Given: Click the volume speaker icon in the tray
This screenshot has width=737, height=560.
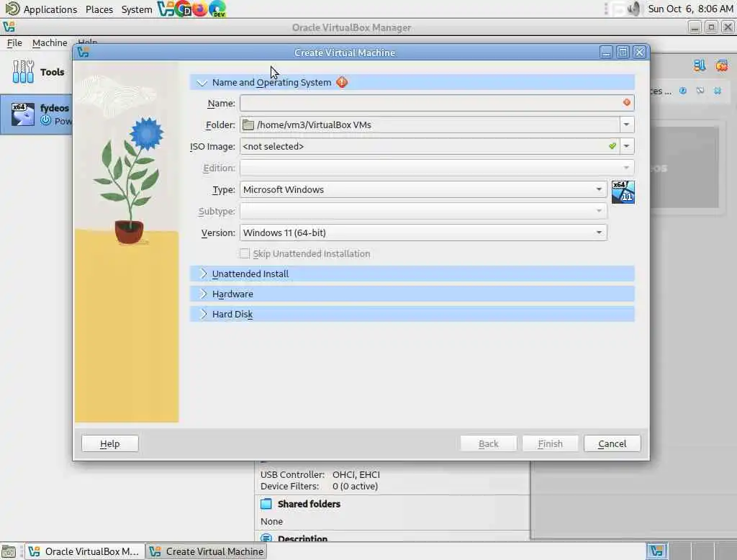Looking at the screenshot, I should [634, 9].
